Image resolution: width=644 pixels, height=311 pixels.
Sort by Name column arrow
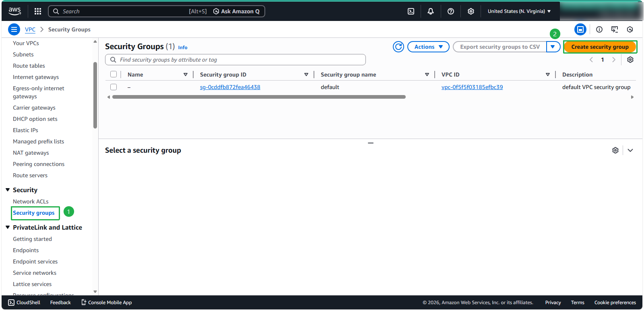[186, 75]
